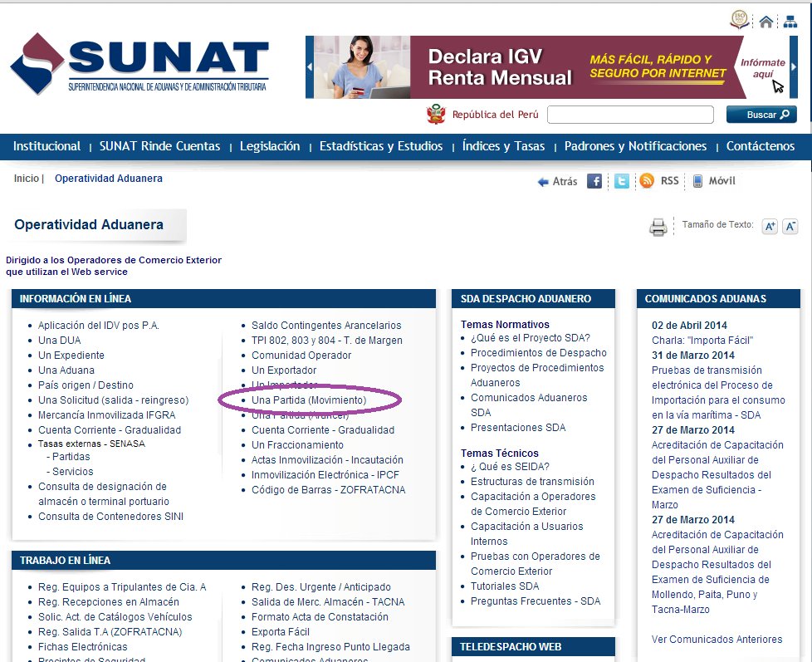Click the banner left arrow
The image size is (812, 662).
pyautogui.click(x=310, y=66)
